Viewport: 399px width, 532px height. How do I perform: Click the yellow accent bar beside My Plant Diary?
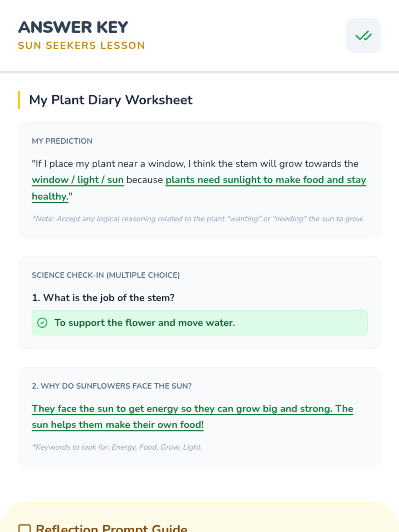(19, 100)
